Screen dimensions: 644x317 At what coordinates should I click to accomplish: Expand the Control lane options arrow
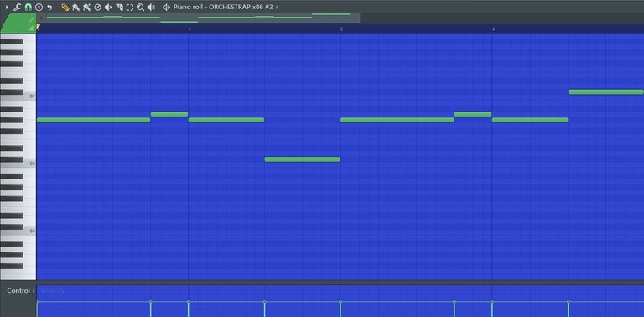pyautogui.click(x=34, y=291)
